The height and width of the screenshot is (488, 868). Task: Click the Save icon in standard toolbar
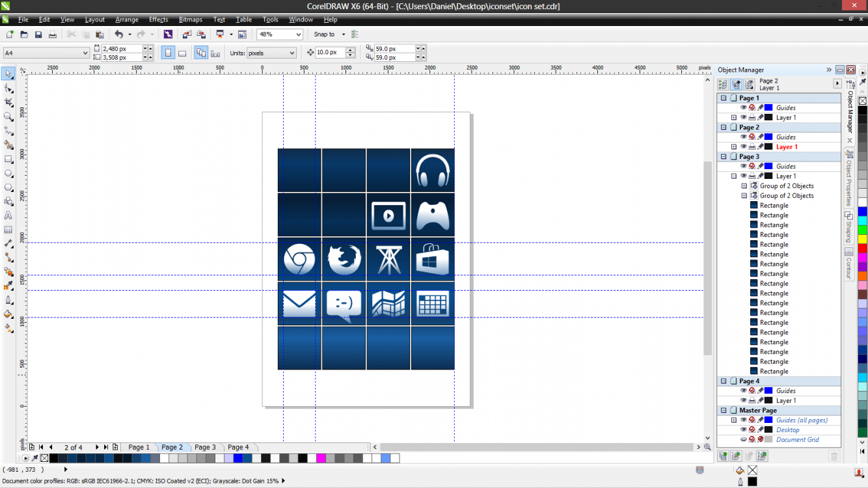38,34
